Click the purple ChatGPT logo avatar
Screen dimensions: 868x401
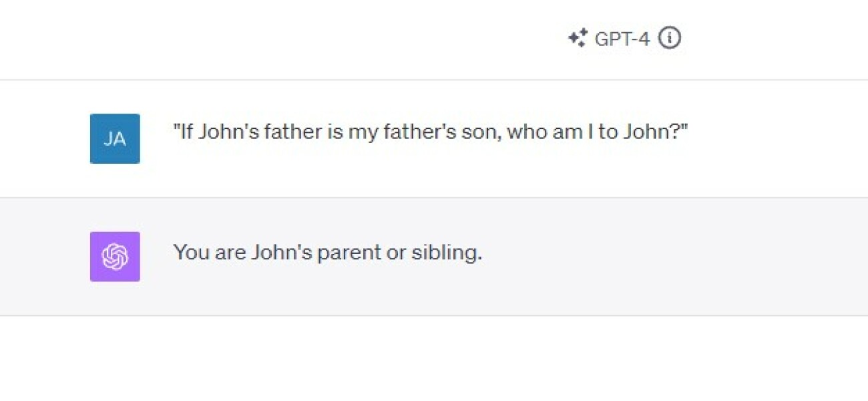pyautogui.click(x=115, y=257)
